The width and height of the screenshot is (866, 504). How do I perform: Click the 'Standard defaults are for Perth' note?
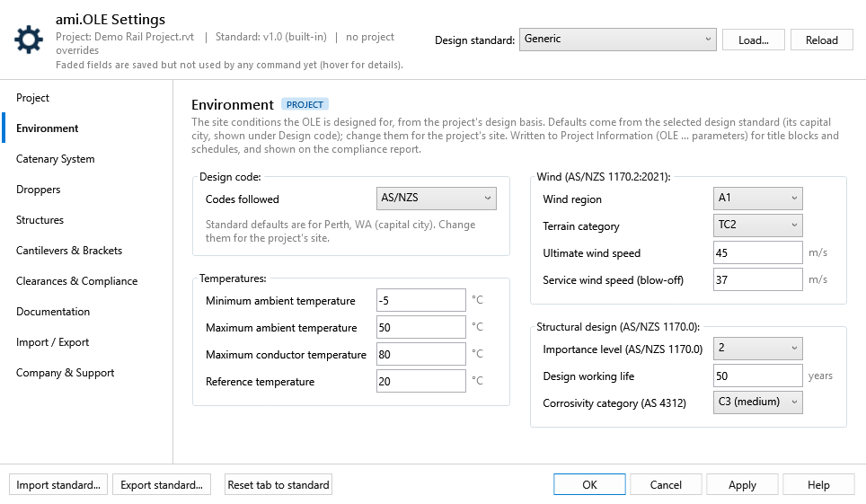[340, 231]
